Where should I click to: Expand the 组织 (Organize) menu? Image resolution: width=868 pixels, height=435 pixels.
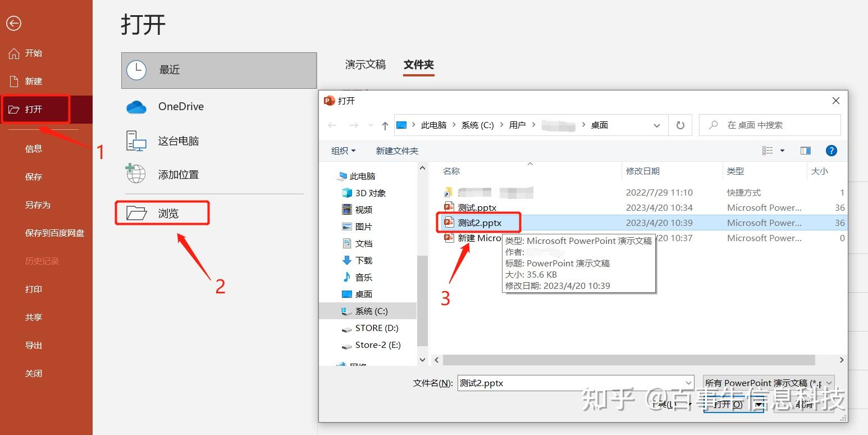coord(342,151)
